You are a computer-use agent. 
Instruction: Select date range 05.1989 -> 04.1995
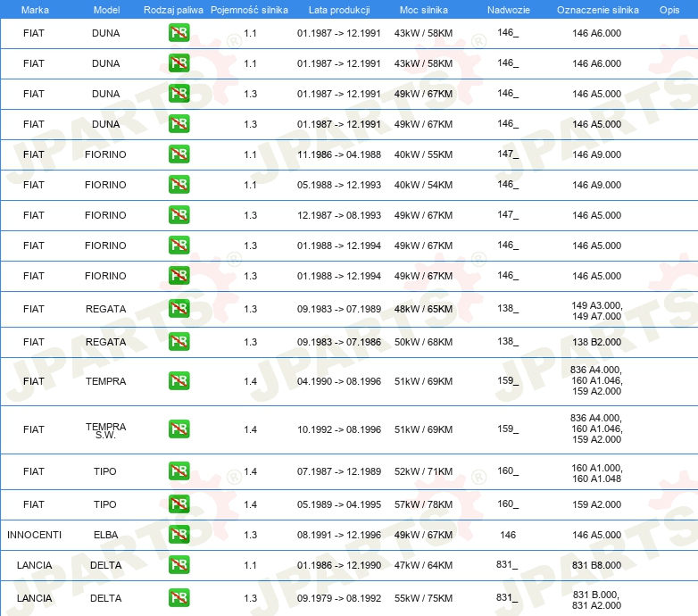pyautogui.click(x=339, y=504)
